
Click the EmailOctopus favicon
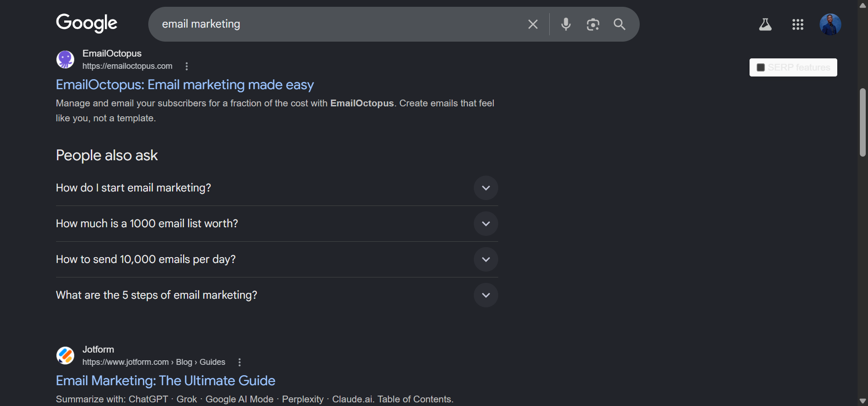(x=65, y=59)
